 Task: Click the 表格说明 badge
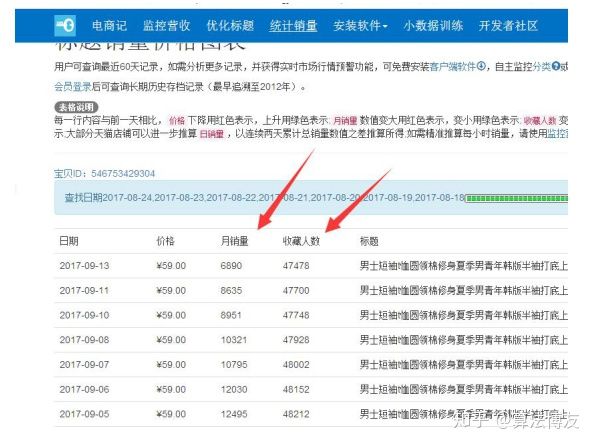pos(76,107)
